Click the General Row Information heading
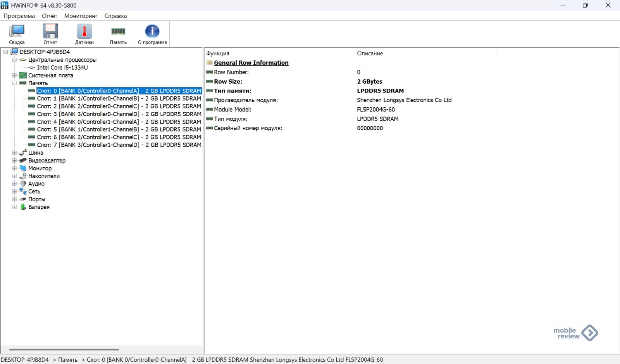The height and width of the screenshot is (364, 620). tap(251, 63)
